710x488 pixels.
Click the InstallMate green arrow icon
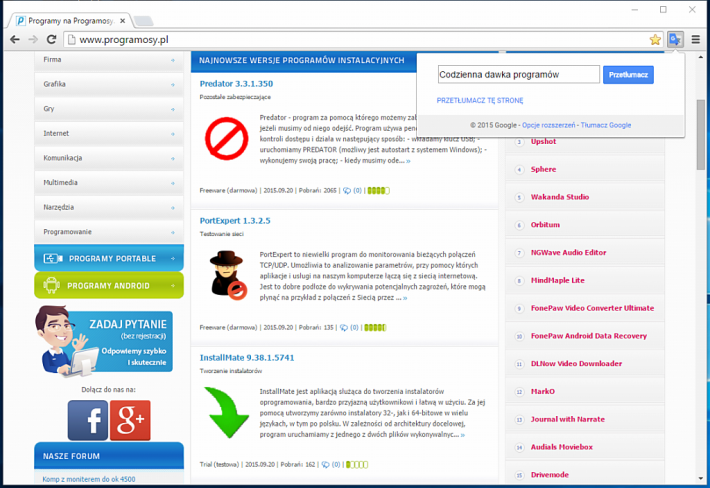click(226, 412)
